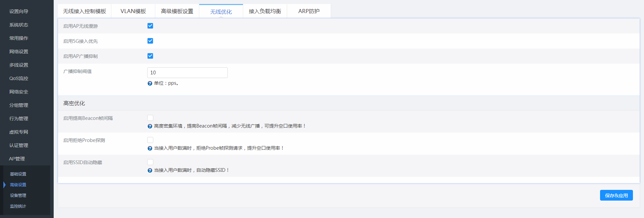Open the 接入负载均衡 tab
The height and width of the screenshot is (218, 644).
tap(265, 11)
